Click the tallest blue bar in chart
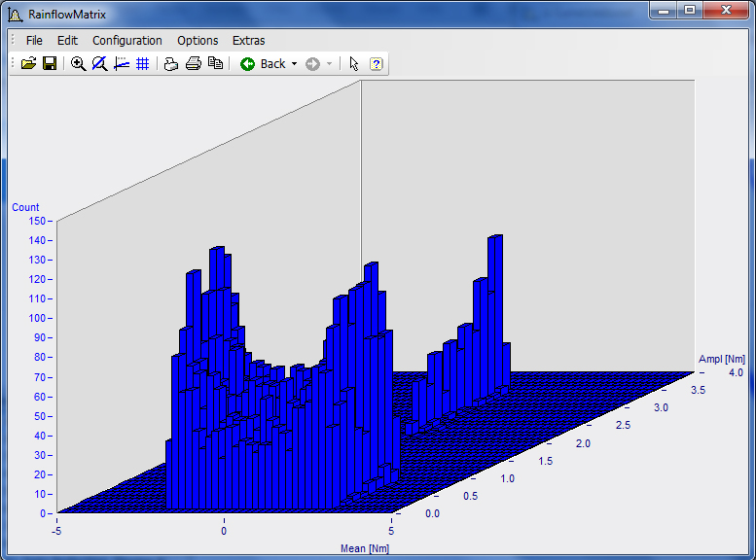Screen dimensions: 756x560 pyautogui.click(x=495, y=292)
